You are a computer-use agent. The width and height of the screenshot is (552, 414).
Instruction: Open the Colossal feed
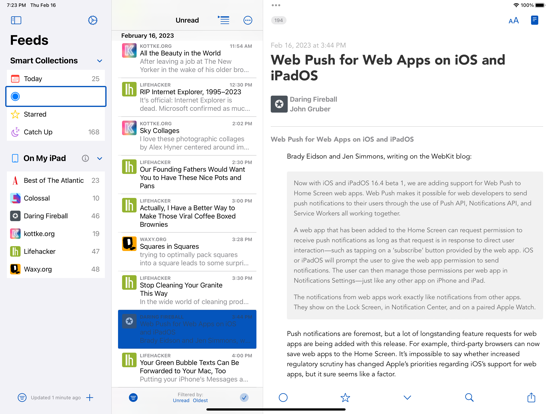click(56, 198)
